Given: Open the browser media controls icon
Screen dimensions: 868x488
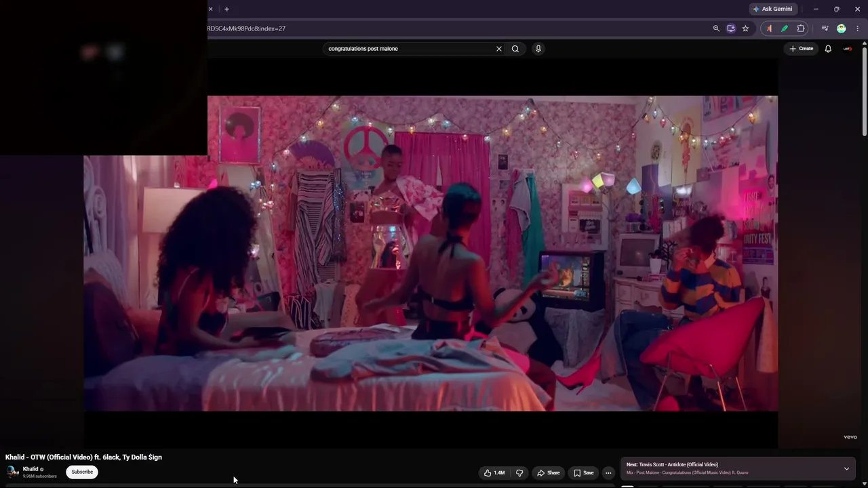Looking at the screenshot, I should [825, 28].
